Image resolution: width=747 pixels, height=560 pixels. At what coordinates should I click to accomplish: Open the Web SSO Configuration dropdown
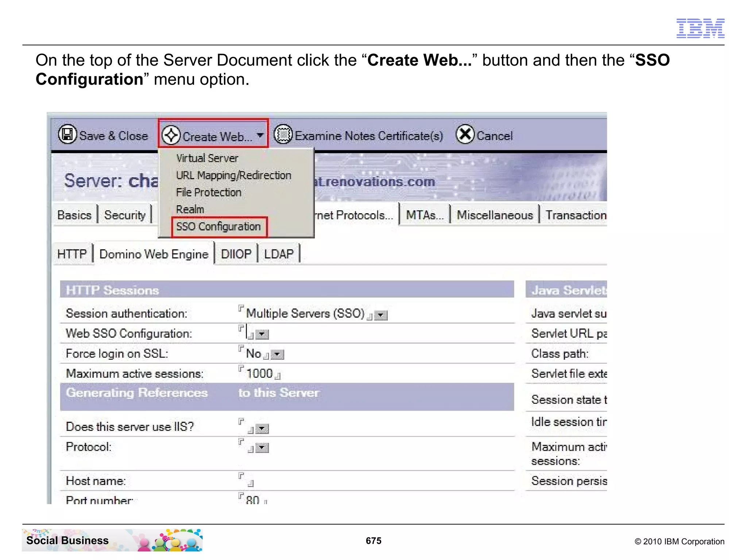point(262,334)
